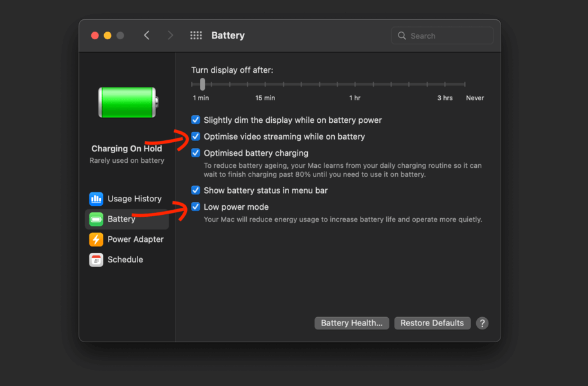Uncheck Show battery status in menu bar
This screenshot has height=386, width=588.
(x=195, y=190)
